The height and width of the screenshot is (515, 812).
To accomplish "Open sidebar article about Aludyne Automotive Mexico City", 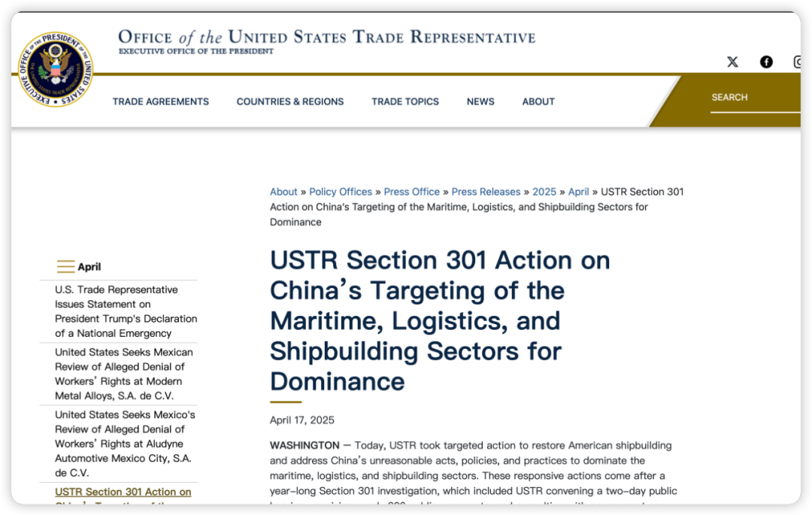I will (x=125, y=444).
